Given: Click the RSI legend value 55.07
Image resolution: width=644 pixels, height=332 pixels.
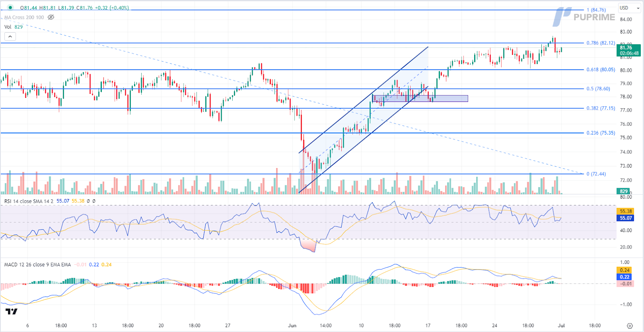Looking at the screenshot, I should pos(63,201).
